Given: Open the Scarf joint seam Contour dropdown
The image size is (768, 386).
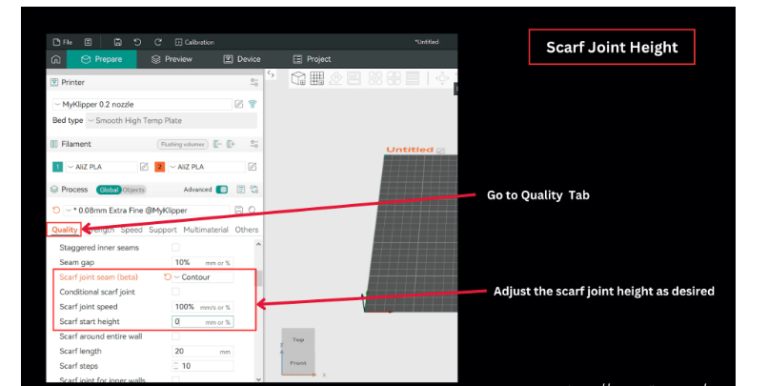Looking at the screenshot, I should [x=203, y=277].
